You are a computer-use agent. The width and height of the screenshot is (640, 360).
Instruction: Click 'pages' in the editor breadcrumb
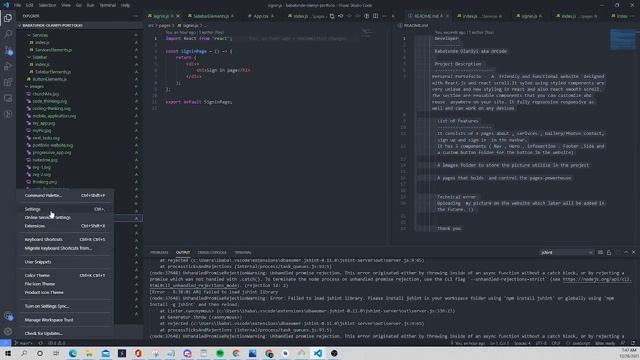tap(164, 25)
